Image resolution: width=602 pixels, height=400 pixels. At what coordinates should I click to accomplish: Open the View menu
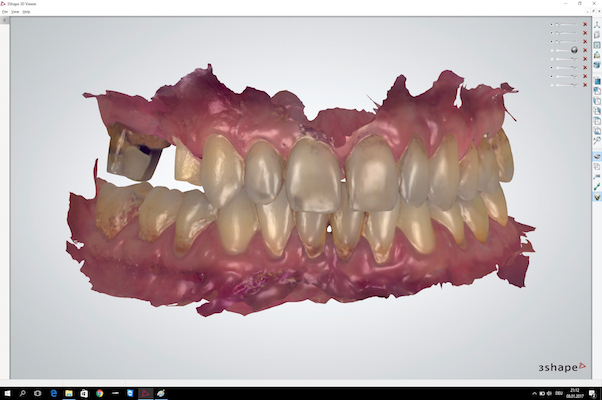[16, 11]
